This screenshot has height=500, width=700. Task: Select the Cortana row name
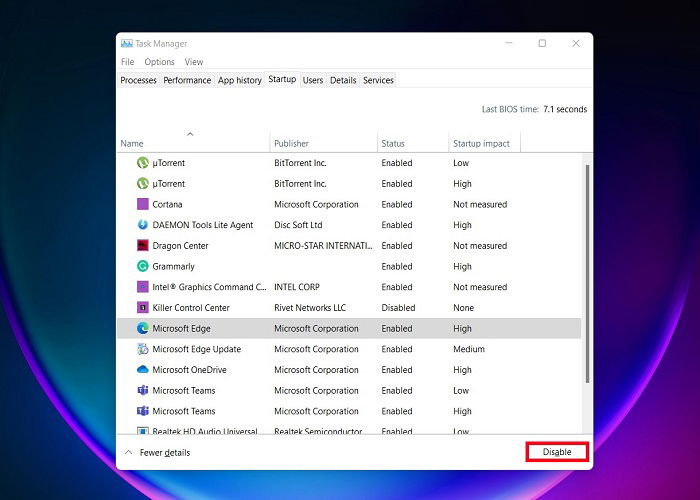click(x=167, y=204)
